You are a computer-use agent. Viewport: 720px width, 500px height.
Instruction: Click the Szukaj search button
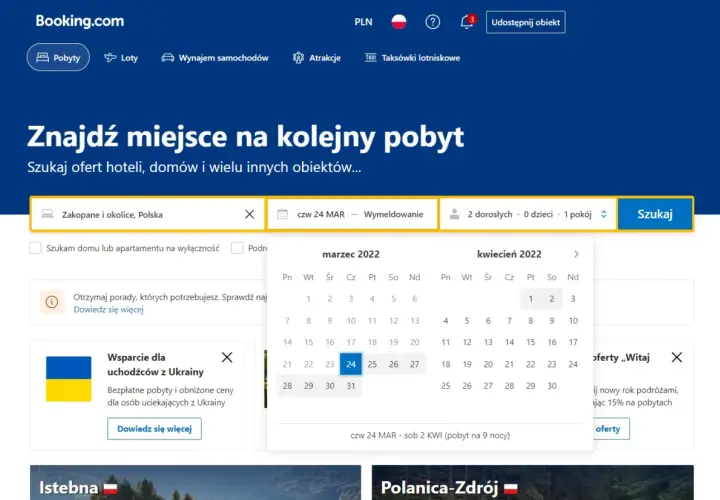[655, 214]
